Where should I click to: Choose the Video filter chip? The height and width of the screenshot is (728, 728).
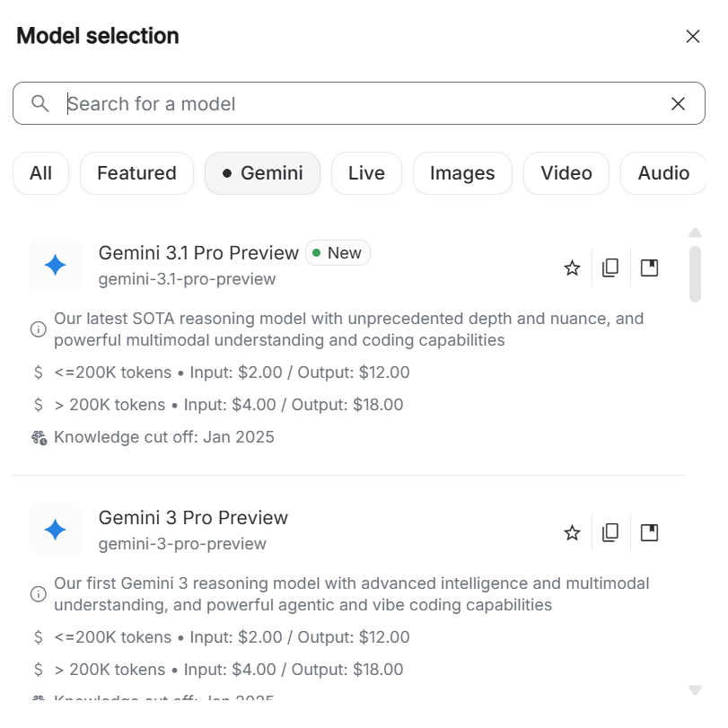click(566, 173)
